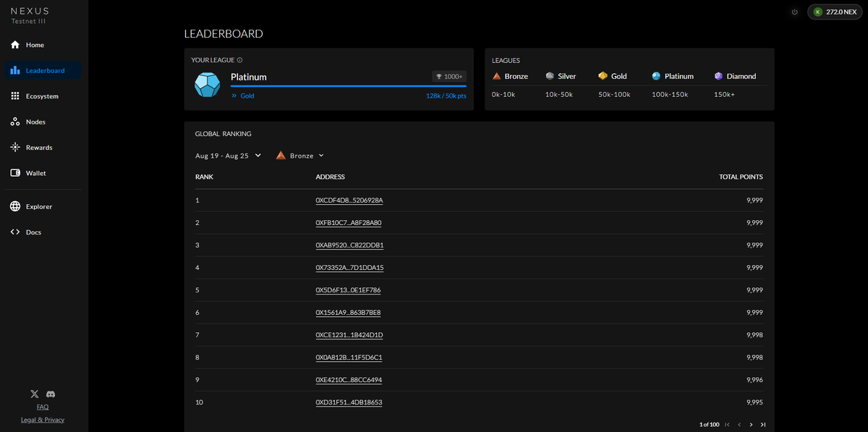The image size is (868, 432).
Task: Click the 9,995 points value
Action: pos(754,402)
